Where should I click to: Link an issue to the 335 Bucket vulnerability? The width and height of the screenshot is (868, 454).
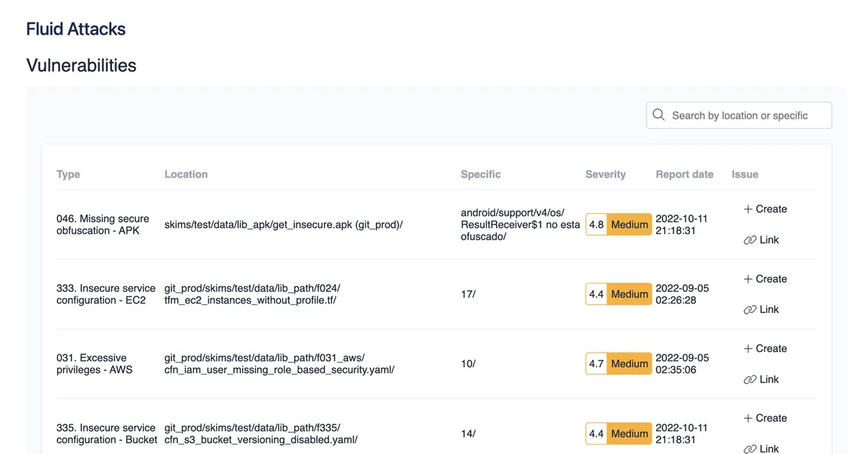click(762, 449)
